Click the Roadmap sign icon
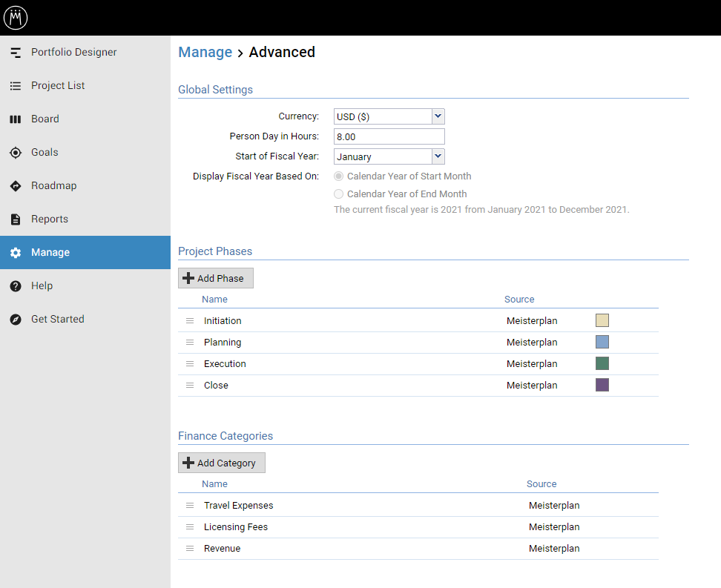 point(16,186)
